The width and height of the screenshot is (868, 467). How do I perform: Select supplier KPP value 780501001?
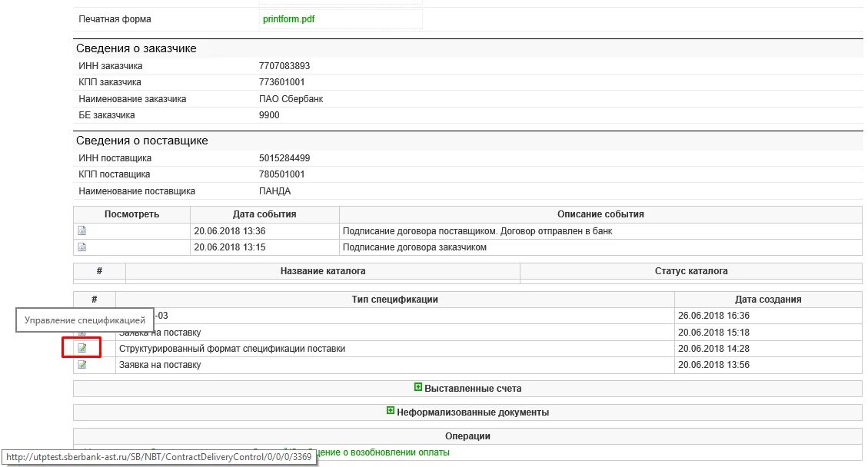click(x=281, y=174)
